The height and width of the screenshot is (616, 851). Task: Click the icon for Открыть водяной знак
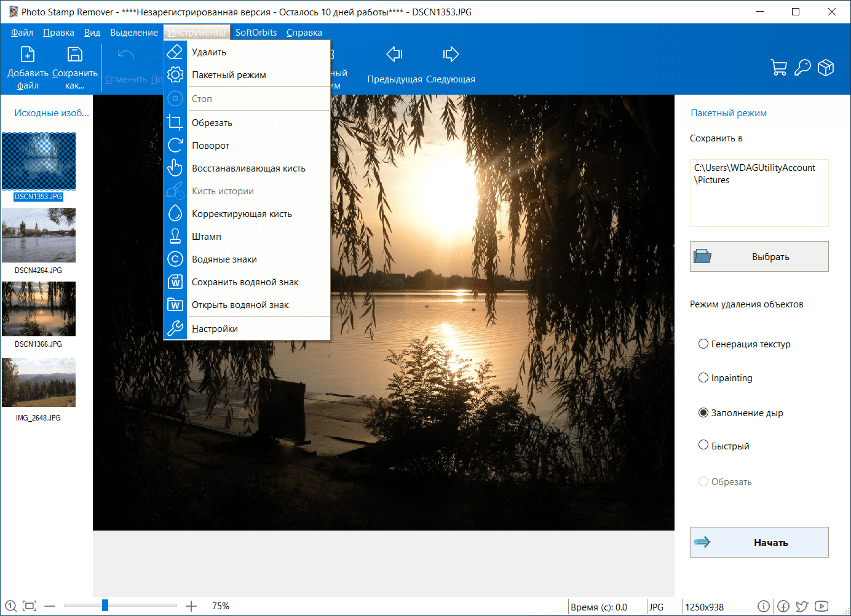175,304
